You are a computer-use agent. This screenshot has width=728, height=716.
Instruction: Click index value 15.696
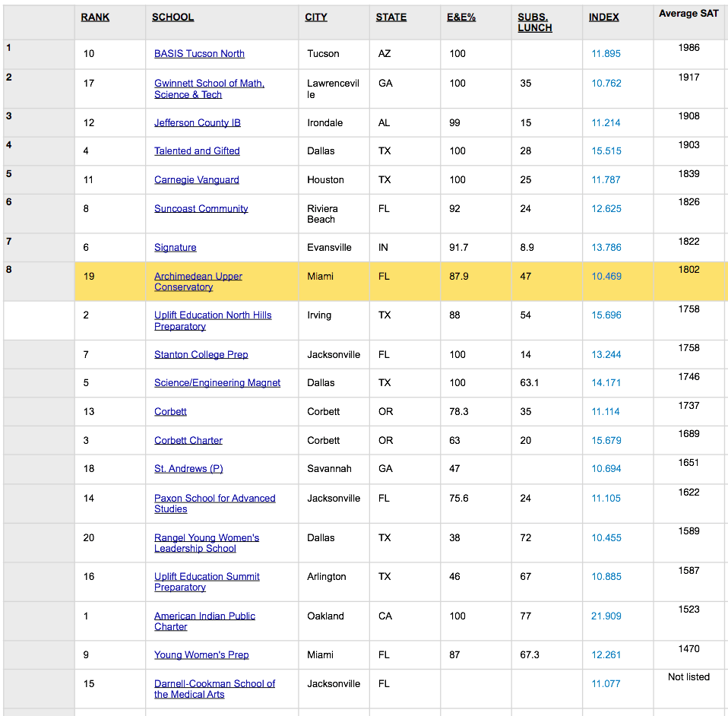point(606,315)
